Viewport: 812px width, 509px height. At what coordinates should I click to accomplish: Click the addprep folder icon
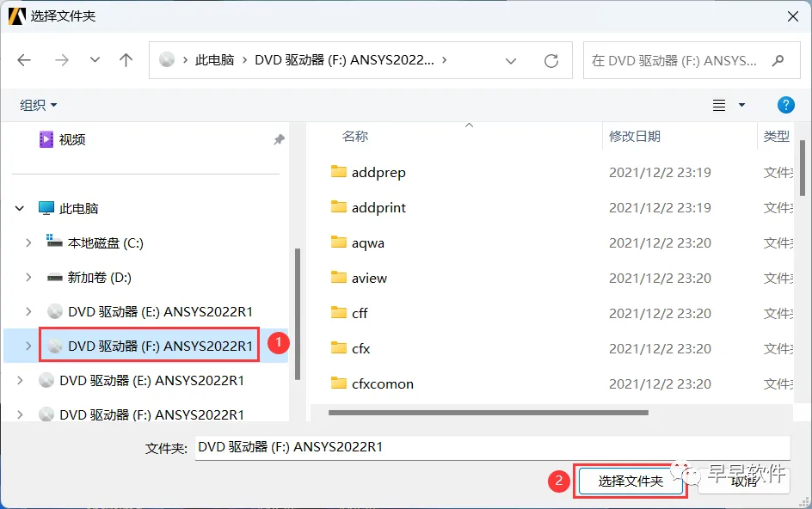(339, 171)
